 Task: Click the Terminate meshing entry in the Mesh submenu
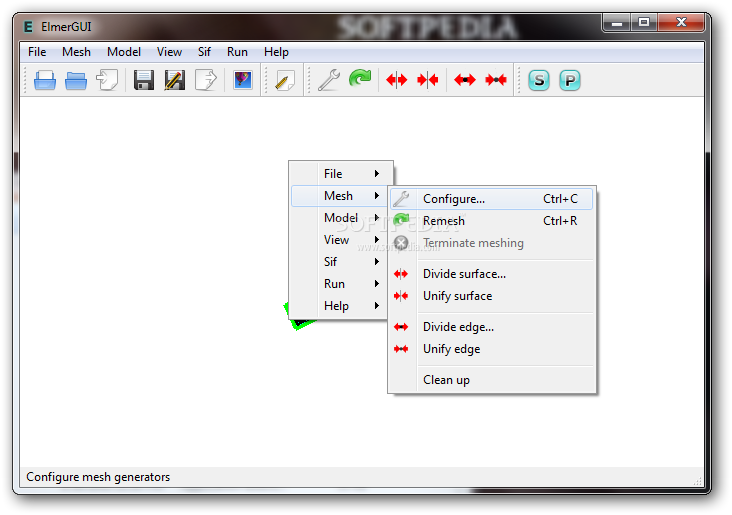coord(492,243)
